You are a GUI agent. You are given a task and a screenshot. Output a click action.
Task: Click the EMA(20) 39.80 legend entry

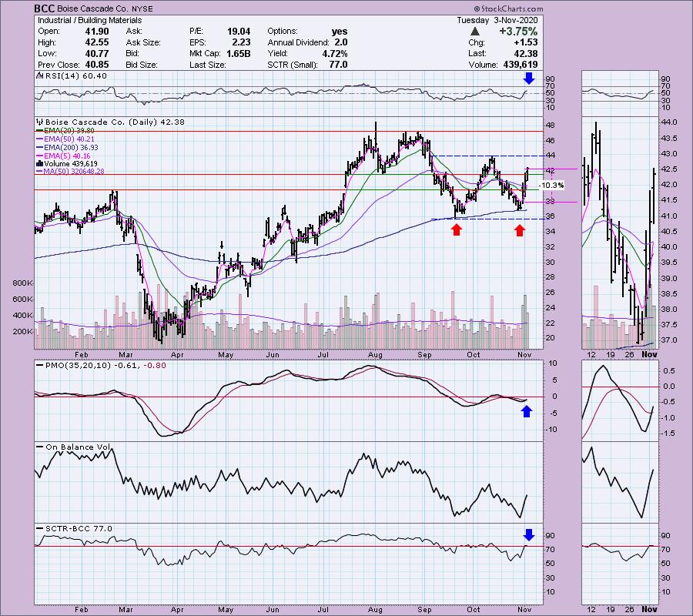[x=69, y=131]
